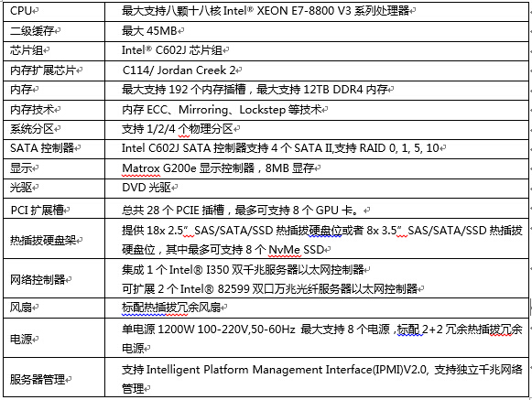
Task: Select the "PCI 扩展槽" label
Action: [38, 210]
